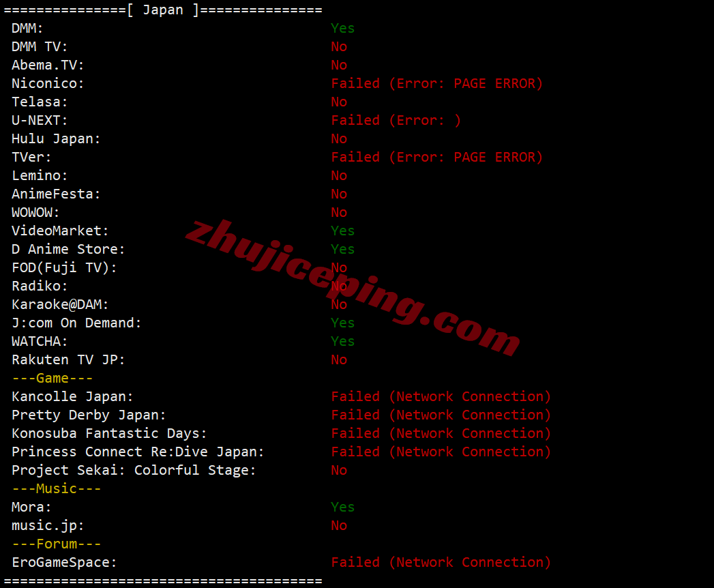Click the Karaoke@DAM entry
This screenshot has width=714, height=588.
tap(60, 304)
